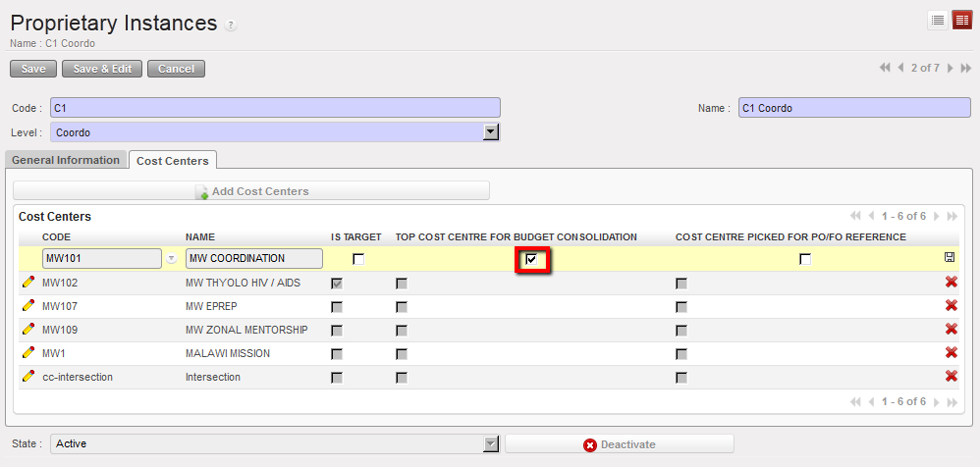Viewport: 980px width, 467px height.
Task: Click the save row disk icon for MW101
Action: (x=951, y=258)
